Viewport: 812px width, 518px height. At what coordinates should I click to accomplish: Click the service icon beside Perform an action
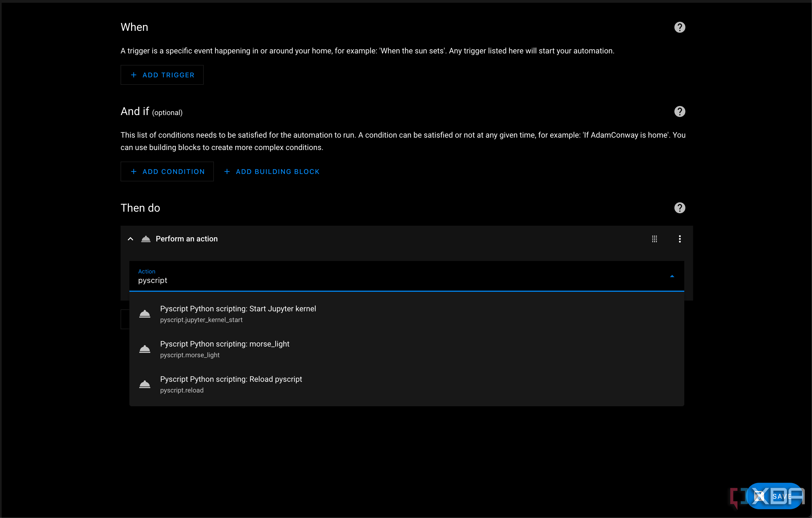pyautogui.click(x=146, y=239)
